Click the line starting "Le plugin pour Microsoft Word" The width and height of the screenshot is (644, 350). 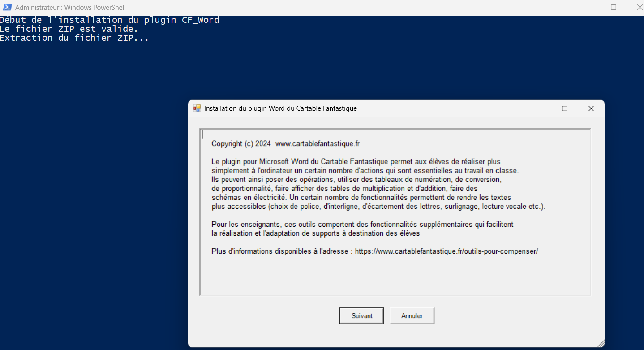click(x=356, y=162)
